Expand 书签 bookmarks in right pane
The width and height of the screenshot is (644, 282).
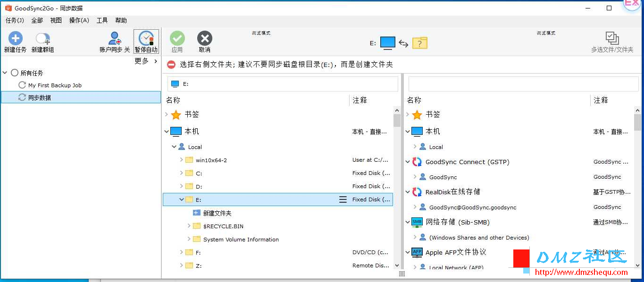pyautogui.click(x=408, y=114)
